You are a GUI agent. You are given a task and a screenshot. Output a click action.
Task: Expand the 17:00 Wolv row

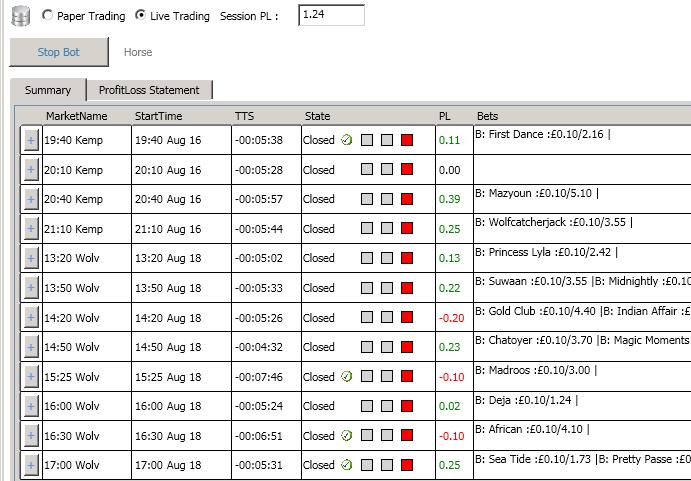31,465
